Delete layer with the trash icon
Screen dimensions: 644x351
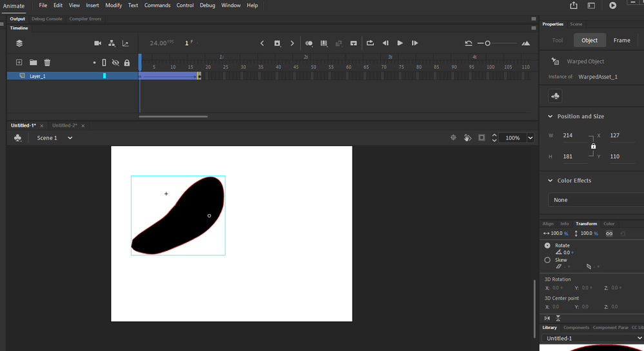47,63
